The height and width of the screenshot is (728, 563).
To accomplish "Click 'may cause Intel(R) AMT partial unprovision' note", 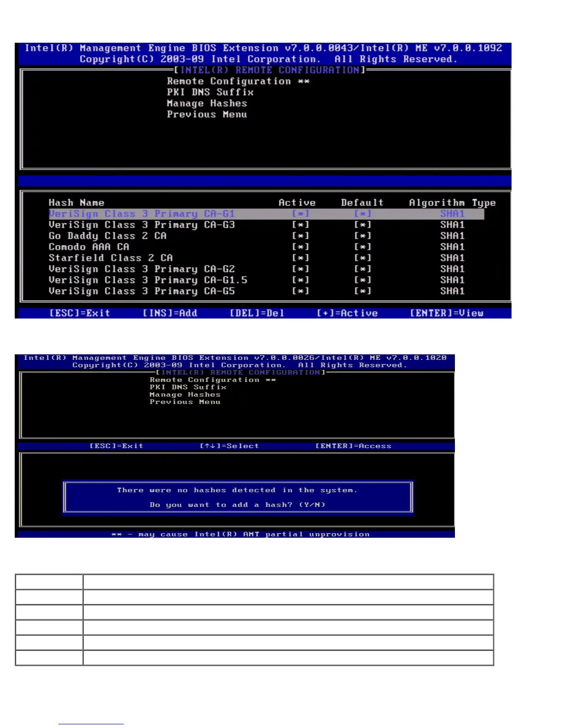I will [241, 534].
